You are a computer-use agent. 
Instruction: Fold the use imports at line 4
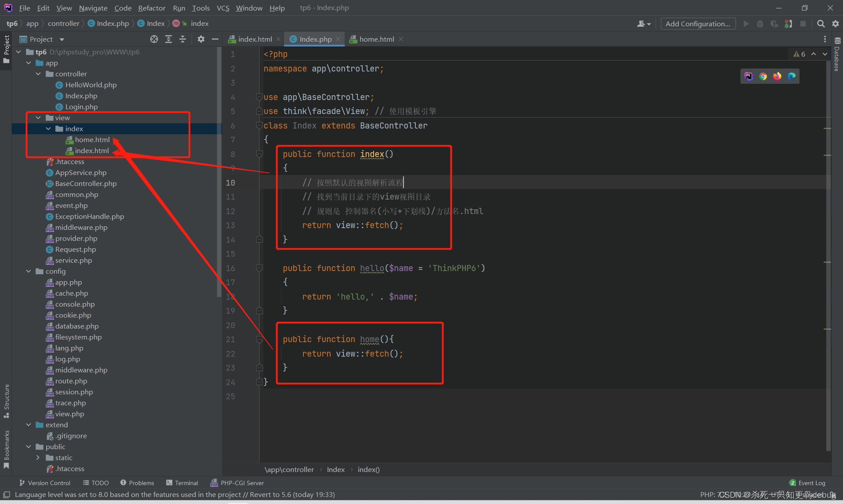click(259, 97)
